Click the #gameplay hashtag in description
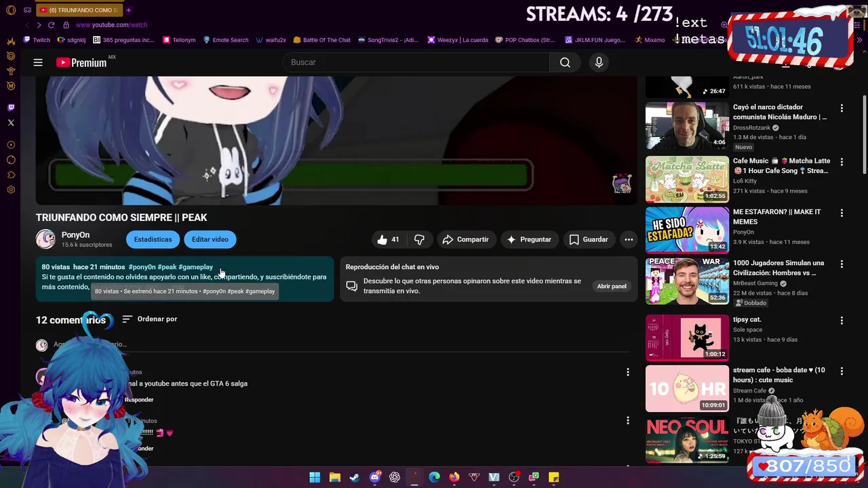Image resolution: width=868 pixels, height=488 pixels. coord(195,267)
